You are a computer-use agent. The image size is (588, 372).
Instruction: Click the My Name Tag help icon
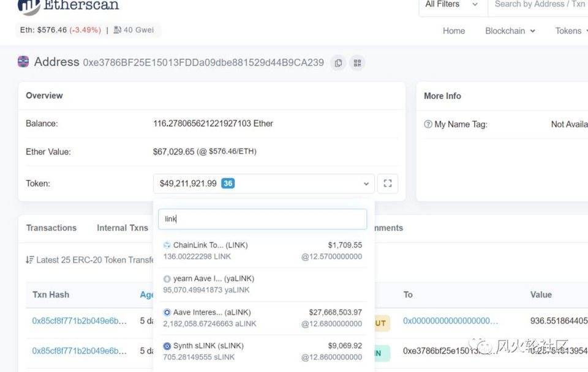point(428,124)
